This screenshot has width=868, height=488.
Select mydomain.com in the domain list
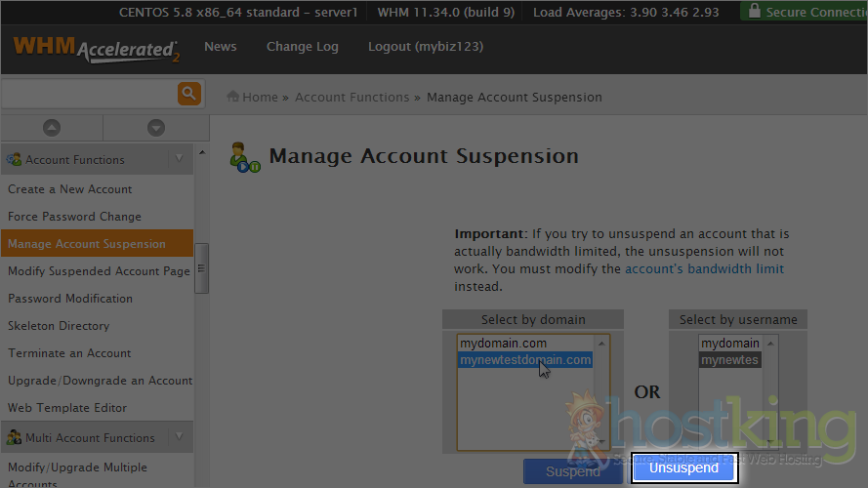click(x=503, y=344)
